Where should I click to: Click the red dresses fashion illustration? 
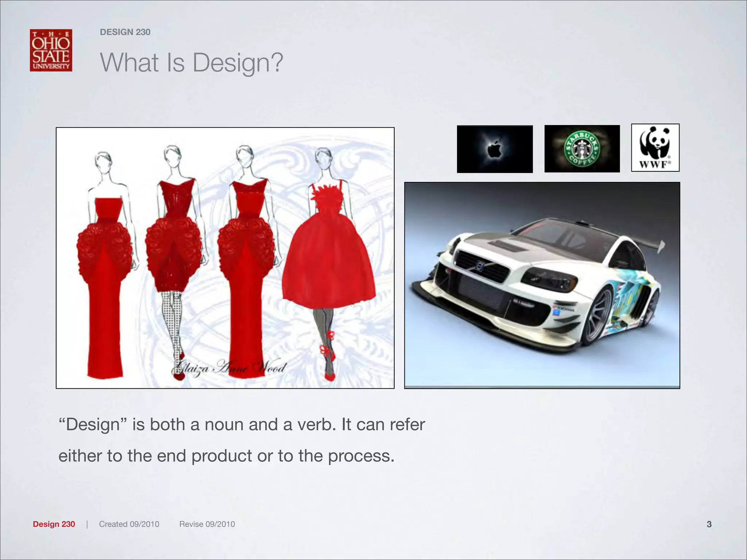click(x=225, y=258)
